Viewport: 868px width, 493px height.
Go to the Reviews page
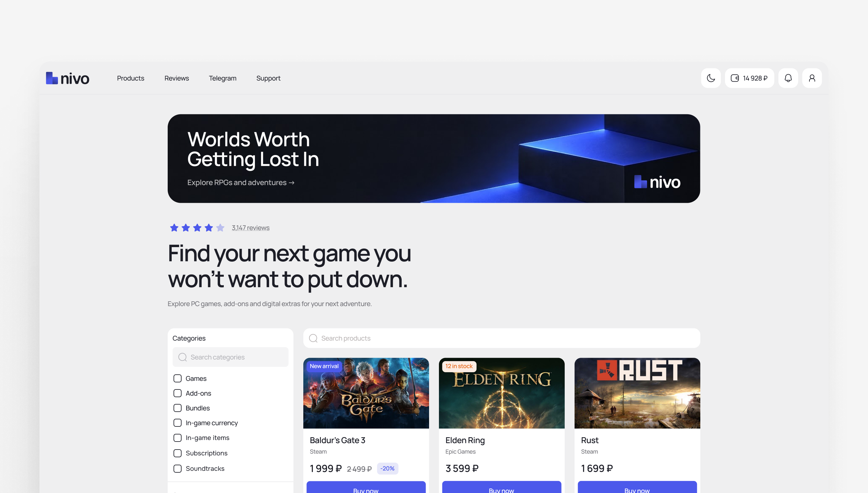click(177, 78)
